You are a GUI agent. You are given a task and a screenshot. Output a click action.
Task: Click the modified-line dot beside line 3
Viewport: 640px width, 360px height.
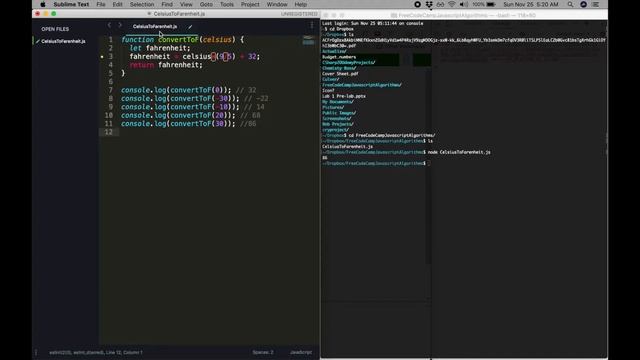tap(102, 57)
